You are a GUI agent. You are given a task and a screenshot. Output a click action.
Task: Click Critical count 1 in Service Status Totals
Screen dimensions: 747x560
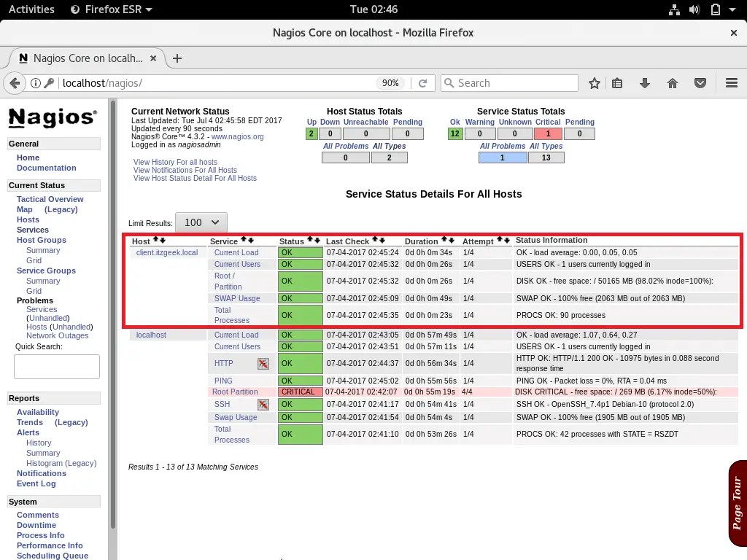tap(548, 134)
